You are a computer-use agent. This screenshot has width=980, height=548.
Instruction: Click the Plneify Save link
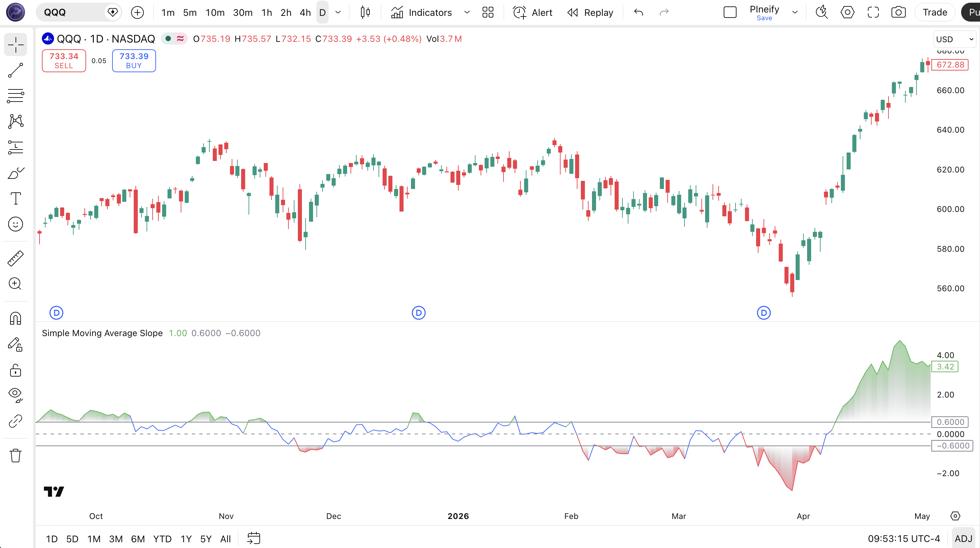pyautogui.click(x=764, y=18)
